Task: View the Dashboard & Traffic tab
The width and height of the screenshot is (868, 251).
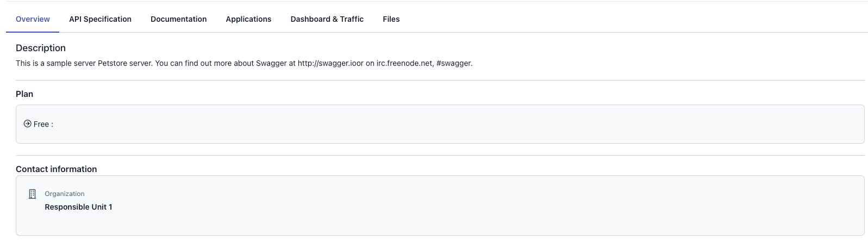Action: (x=327, y=19)
